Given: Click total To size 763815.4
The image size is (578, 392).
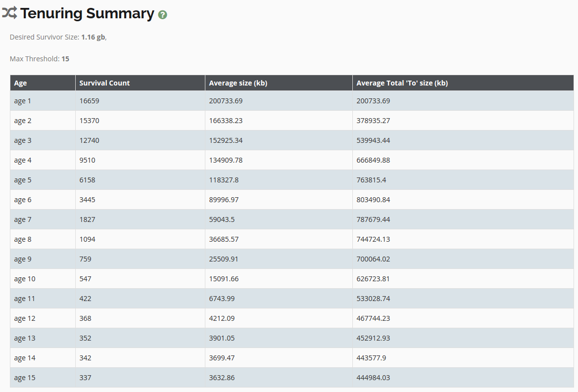Looking at the screenshot, I should pyautogui.click(x=371, y=180).
